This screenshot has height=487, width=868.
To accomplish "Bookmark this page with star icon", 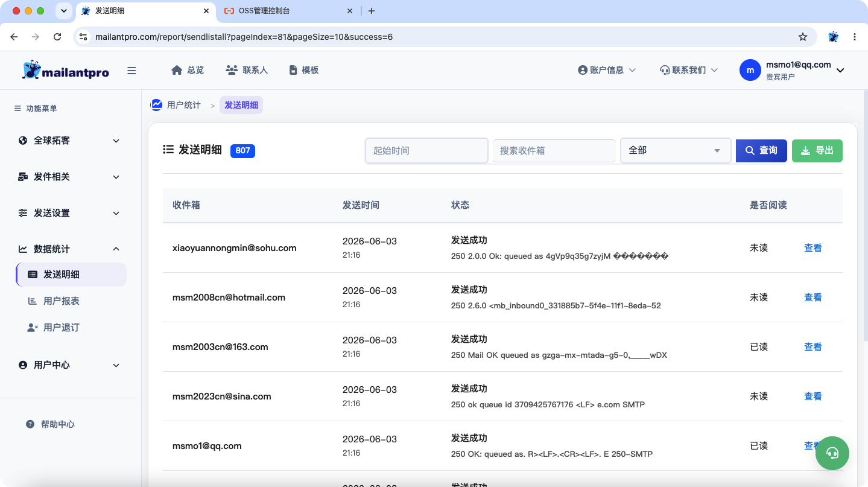I will (x=803, y=37).
